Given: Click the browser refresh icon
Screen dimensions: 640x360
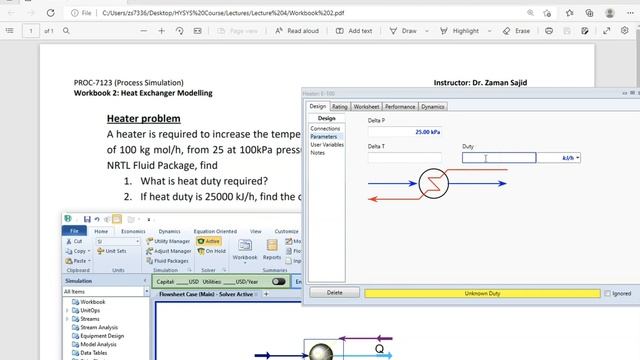Looking at the screenshot, I should tap(51, 13).
